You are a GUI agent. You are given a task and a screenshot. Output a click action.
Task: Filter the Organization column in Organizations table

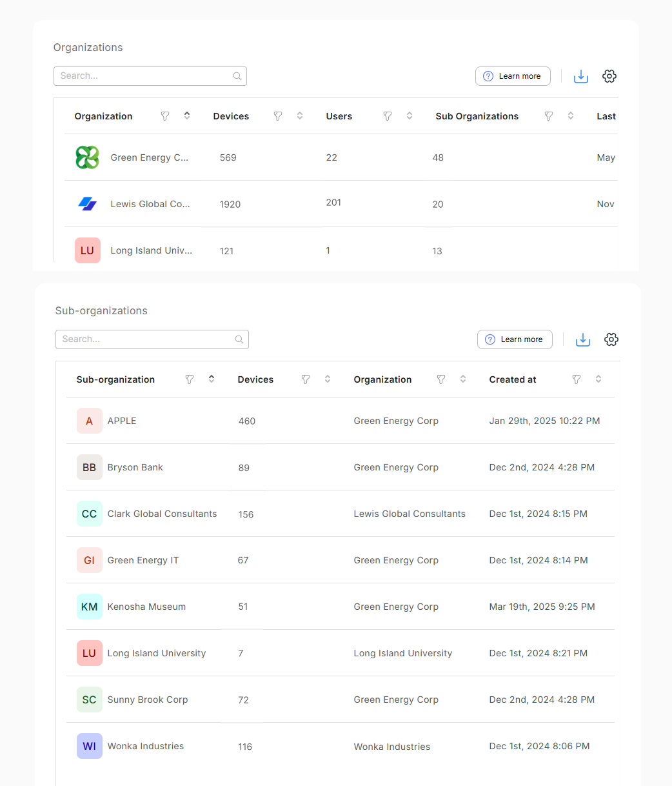click(x=165, y=116)
